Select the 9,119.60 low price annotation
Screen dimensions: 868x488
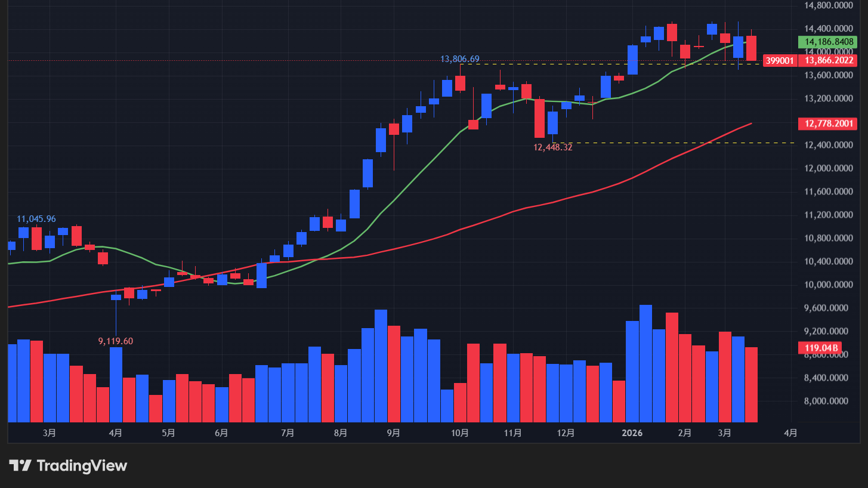click(116, 341)
